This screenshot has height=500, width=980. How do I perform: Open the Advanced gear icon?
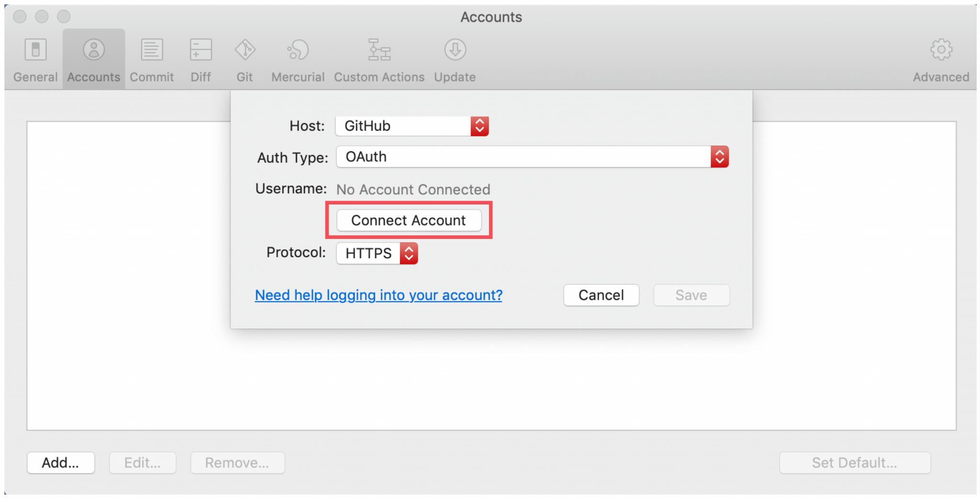tap(941, 50)
